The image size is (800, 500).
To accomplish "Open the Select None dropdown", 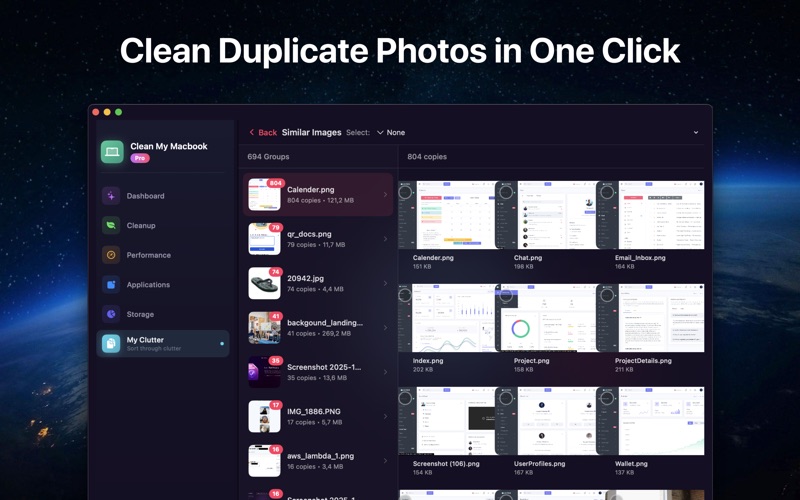I will pos(391,133).
